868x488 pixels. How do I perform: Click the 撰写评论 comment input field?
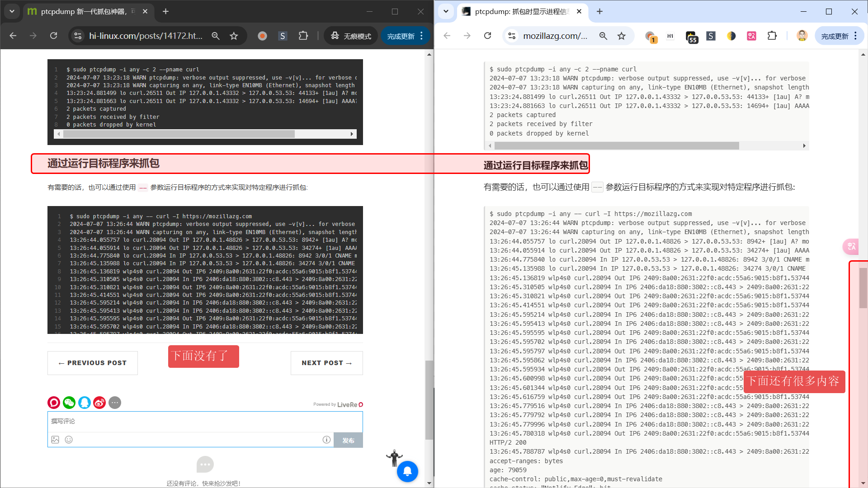205,421
